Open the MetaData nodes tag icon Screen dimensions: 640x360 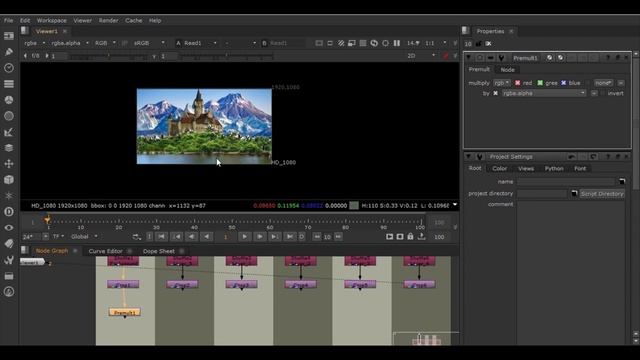(9, 244)
